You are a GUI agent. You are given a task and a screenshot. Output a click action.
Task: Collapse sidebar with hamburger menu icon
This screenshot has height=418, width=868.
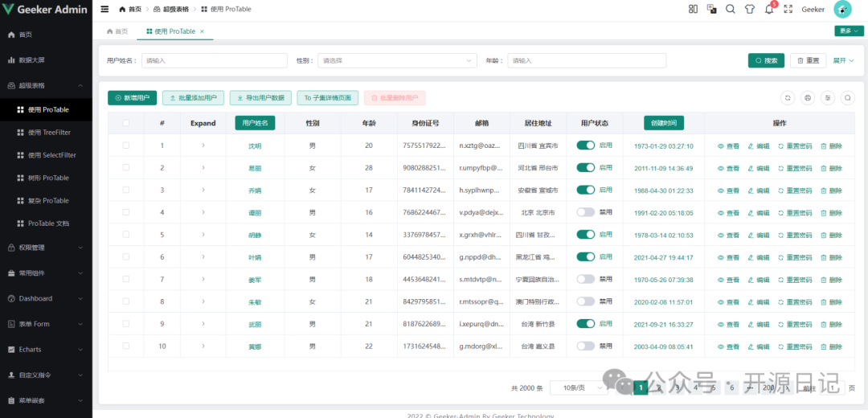[x=104, y=9]
